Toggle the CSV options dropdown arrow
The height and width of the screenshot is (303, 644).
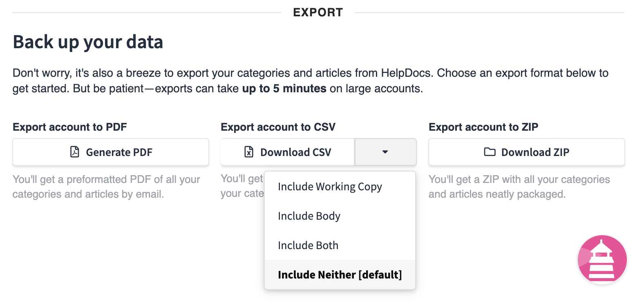pyautogui.click(x=385, y=152)
